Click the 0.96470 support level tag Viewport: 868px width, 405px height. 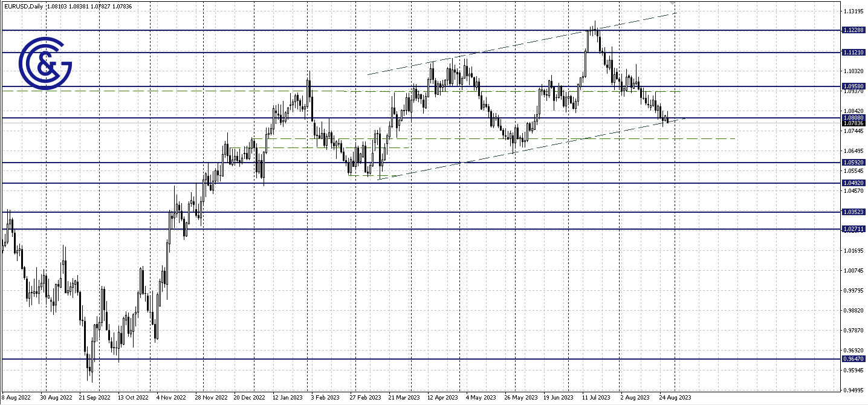point(853,359)
